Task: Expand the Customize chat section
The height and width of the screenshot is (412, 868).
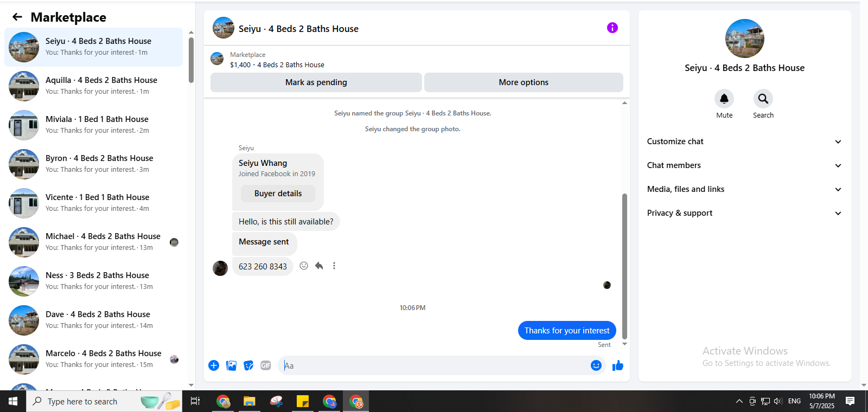Action: 744,141
